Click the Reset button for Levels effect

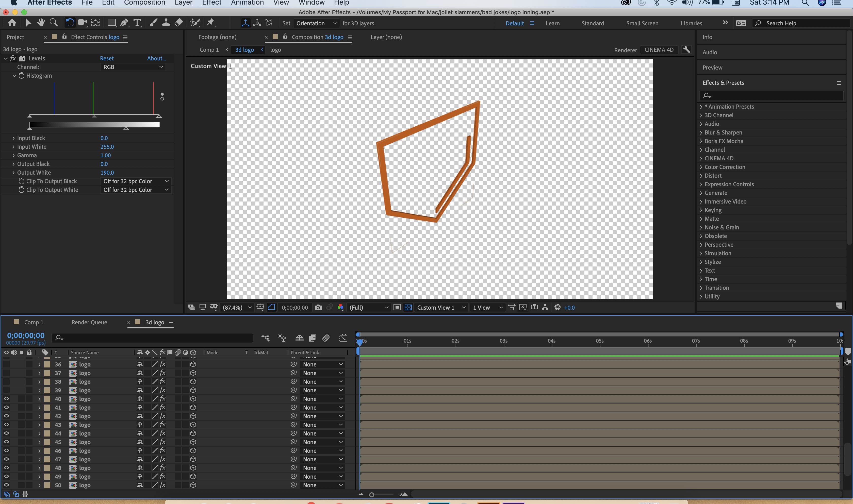coord(107,58)
